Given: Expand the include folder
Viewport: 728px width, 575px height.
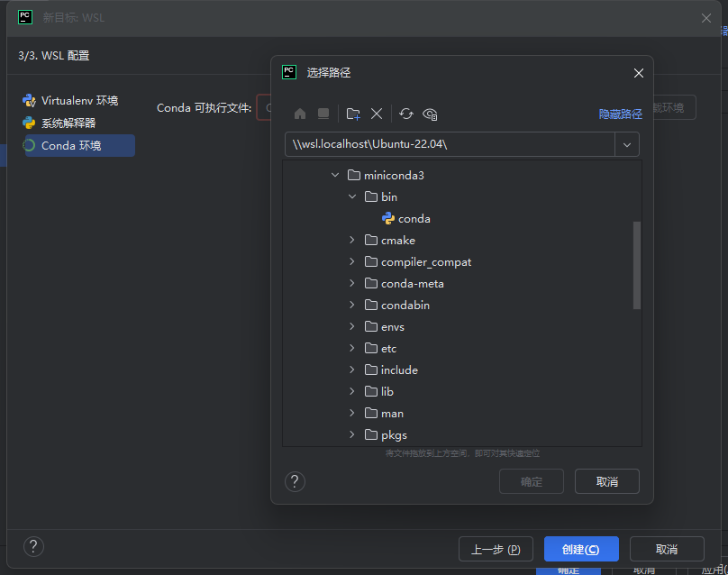Looking at the screenshot, I should 352,370.
